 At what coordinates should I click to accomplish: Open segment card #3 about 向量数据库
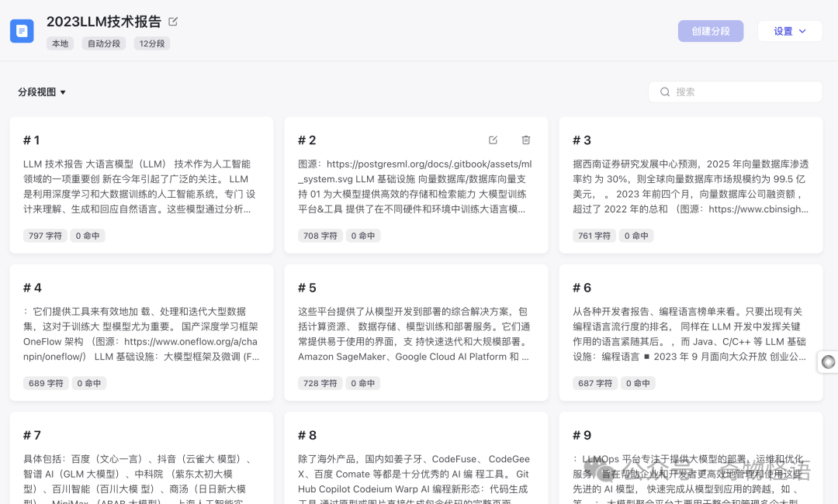coord(691,185)
